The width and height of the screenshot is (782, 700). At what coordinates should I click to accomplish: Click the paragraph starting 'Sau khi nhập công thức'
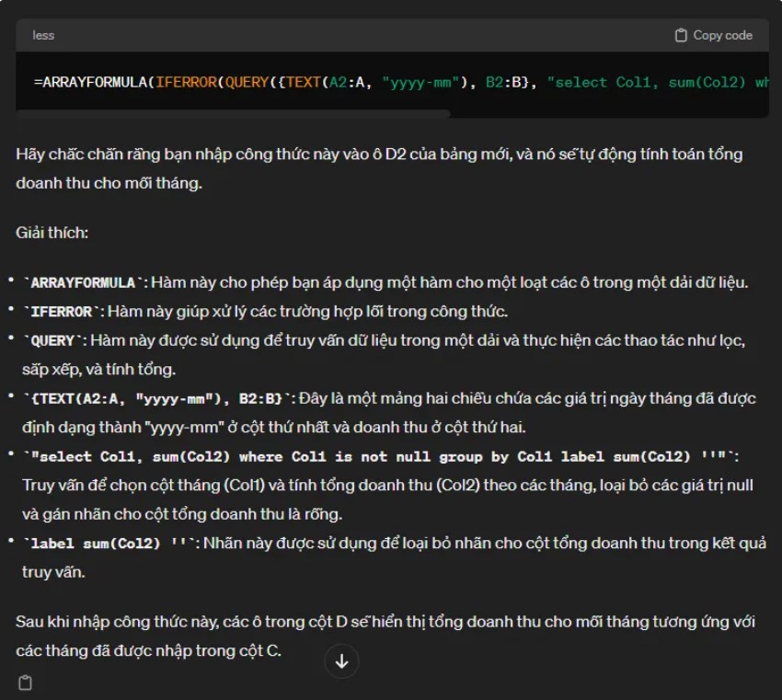[385, 637]
